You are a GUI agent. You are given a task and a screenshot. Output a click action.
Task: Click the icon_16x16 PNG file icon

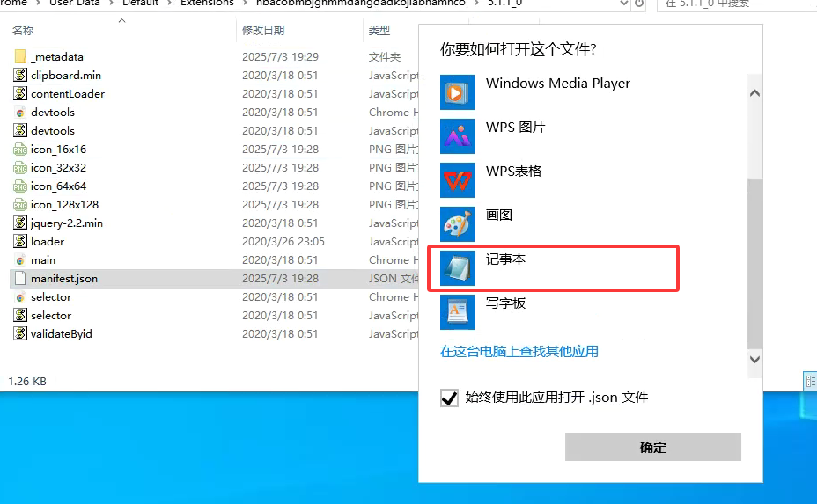pos(20,150)
